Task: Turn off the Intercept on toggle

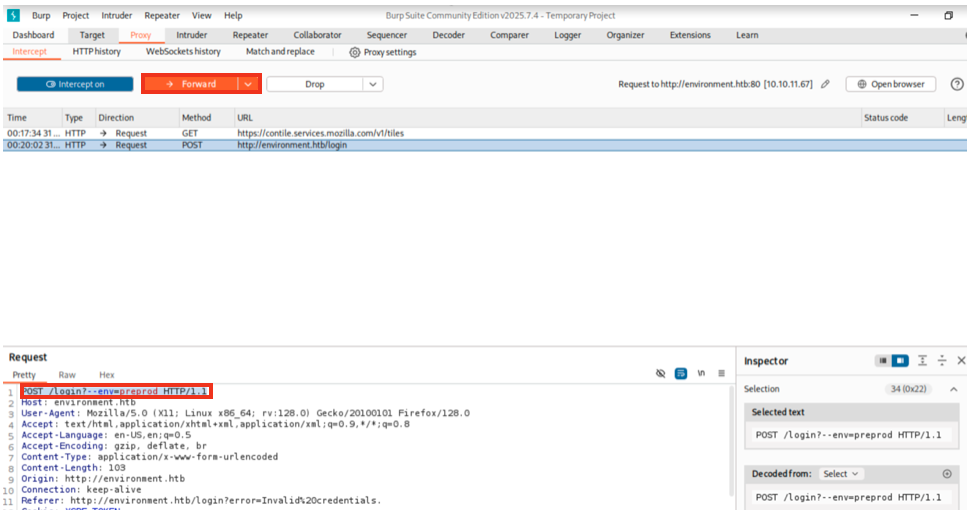Action: (x=75, y=84)
